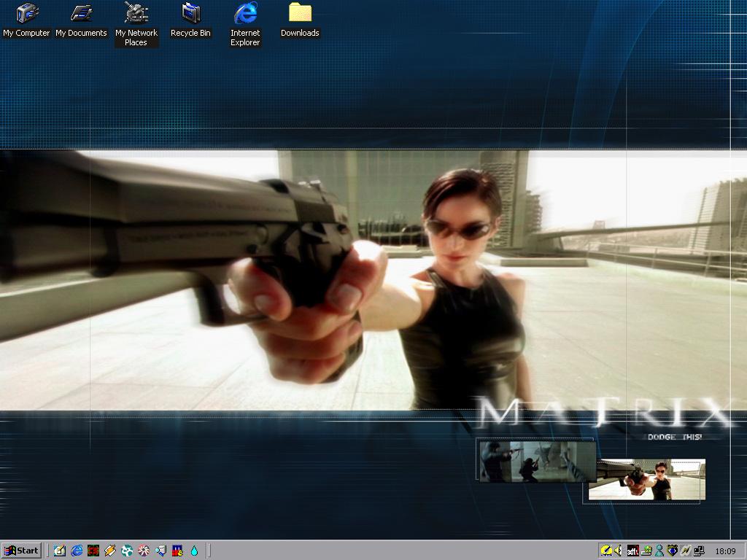Click the yellow circle pen tray icon
The height and width of the screenshot is (560, 747).
(606, 551)
